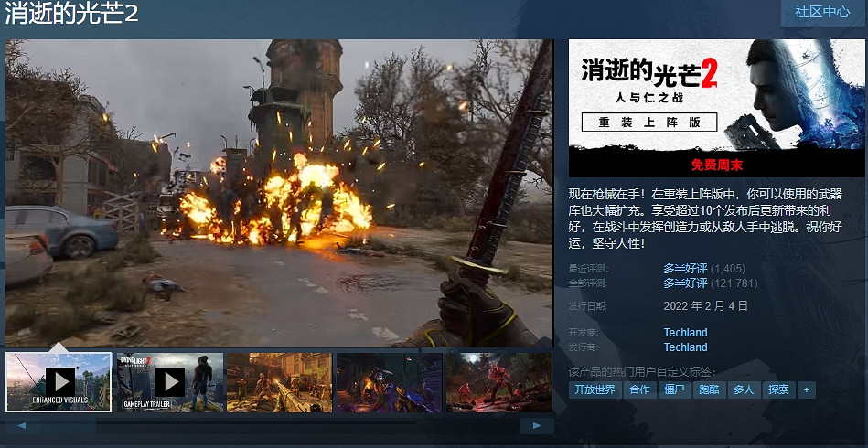The width and height of the screenshot is (868, 448).
Task: Play the Gameplay Trailer video thumbnail
Action: [170, 382]
